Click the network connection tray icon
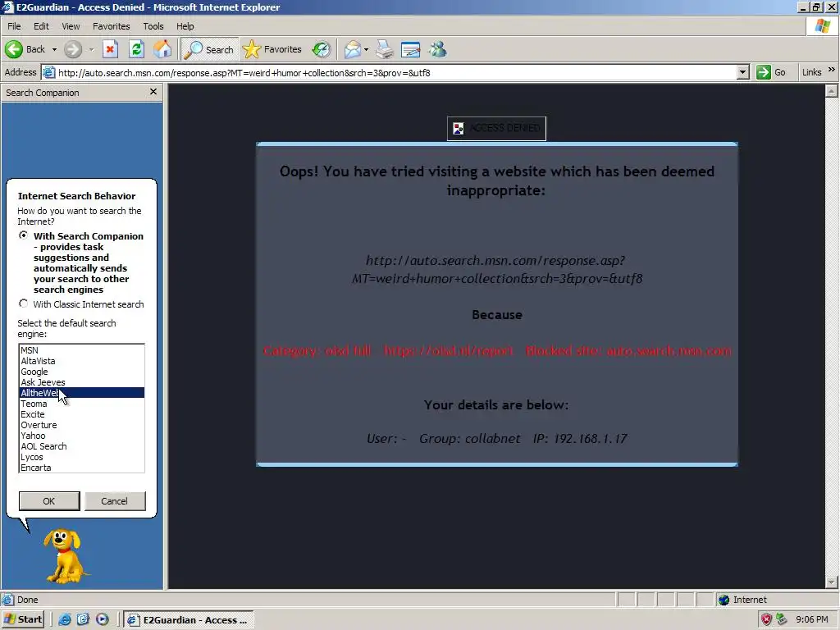The height and width of the screenshot is (630, 840). pos(782,619)
